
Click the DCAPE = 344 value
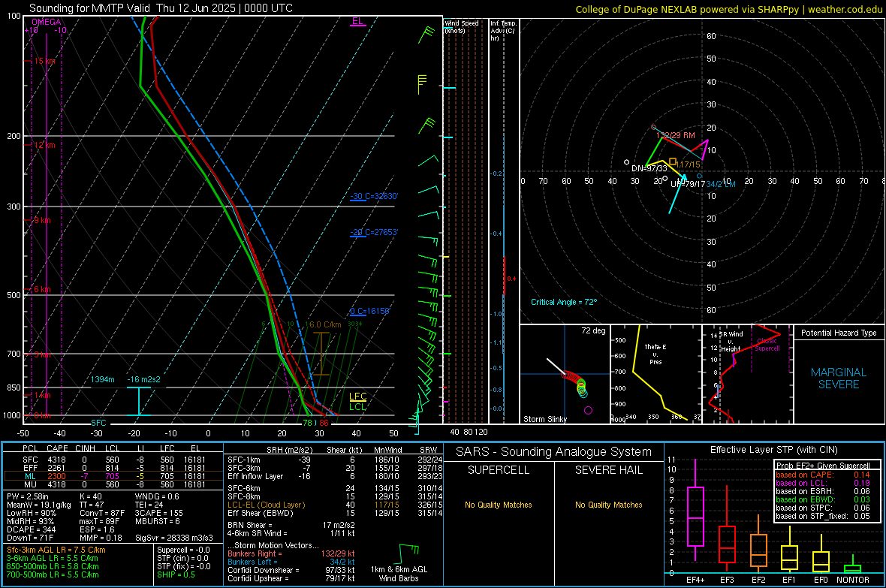click(x=31, y=529)
